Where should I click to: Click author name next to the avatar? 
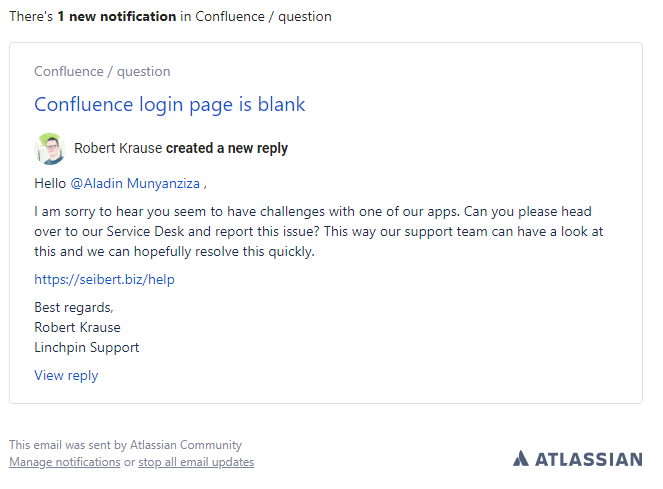click(118, 148)
